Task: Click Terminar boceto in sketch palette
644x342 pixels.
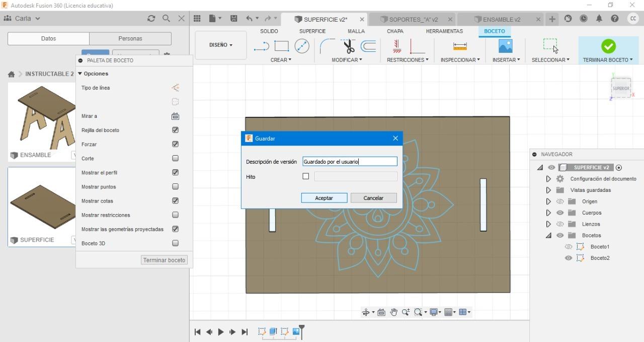Action: click(x=164, y=260)
